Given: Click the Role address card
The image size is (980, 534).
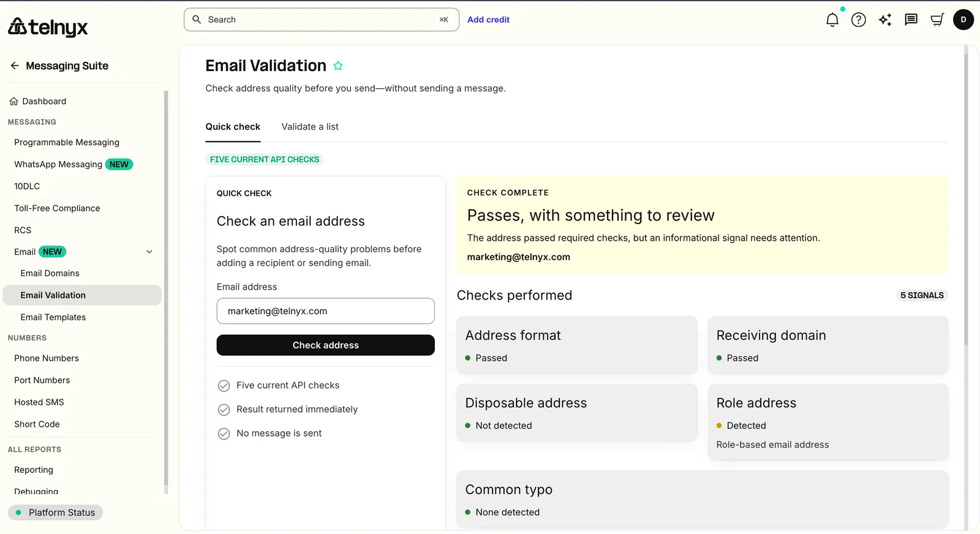Looking at the screenshot, I should point(828,422).
